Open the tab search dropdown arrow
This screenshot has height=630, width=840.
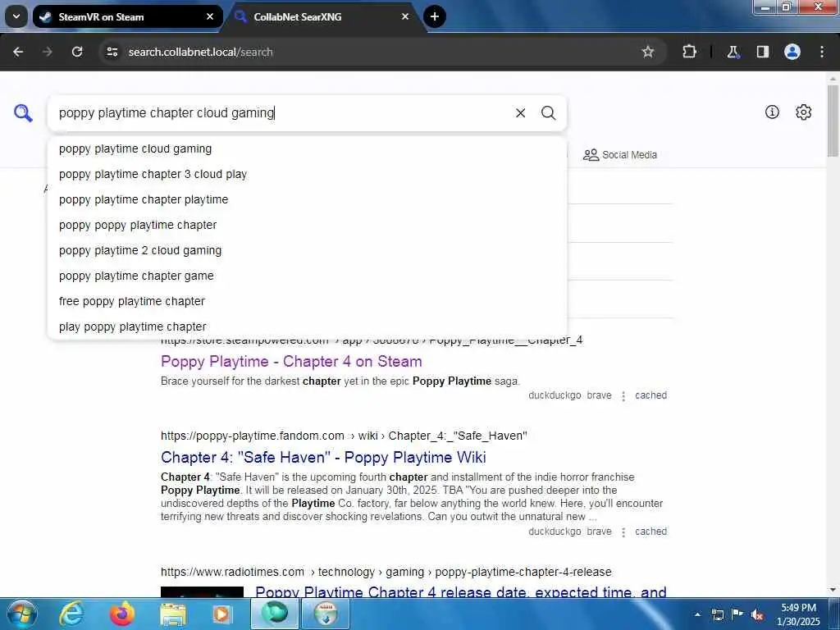point(16,16)
